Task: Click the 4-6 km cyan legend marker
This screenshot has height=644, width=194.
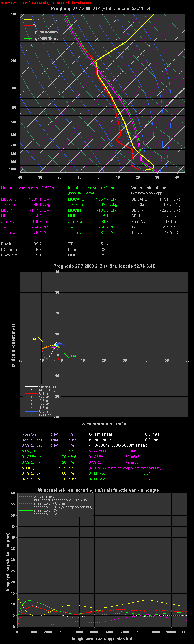Action: [x=32, y=408]
